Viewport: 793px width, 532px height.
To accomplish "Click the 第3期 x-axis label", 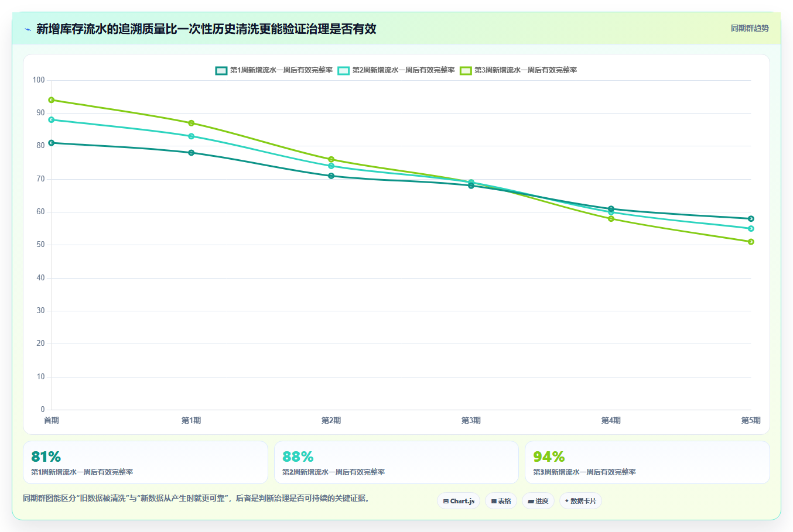I will tap(471, 420).
